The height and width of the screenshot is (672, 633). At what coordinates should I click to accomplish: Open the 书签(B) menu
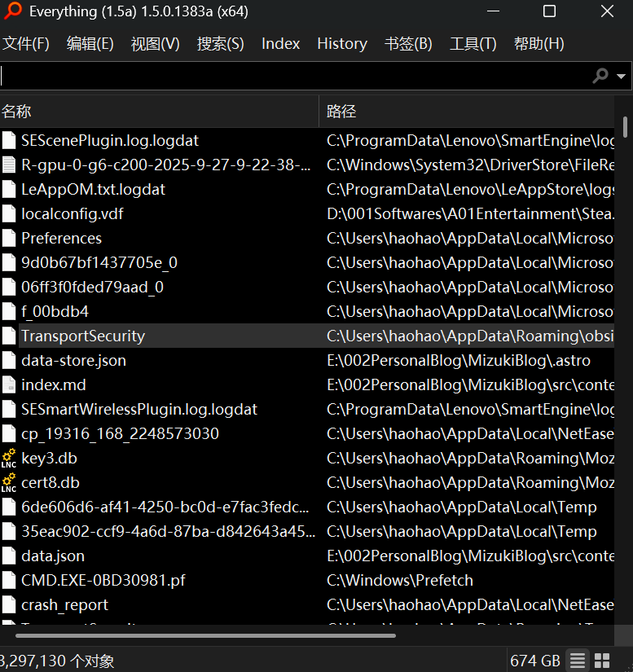[x=408, y=44]
